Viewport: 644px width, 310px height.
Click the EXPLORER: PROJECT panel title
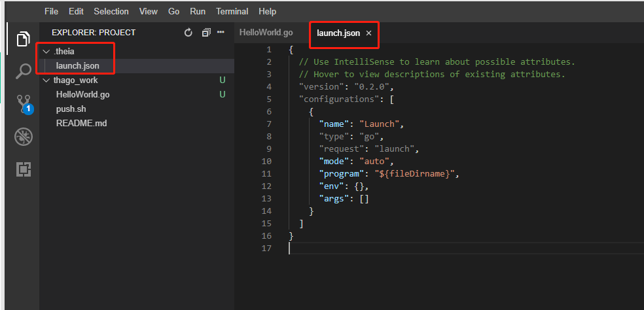tap(94, 33)
